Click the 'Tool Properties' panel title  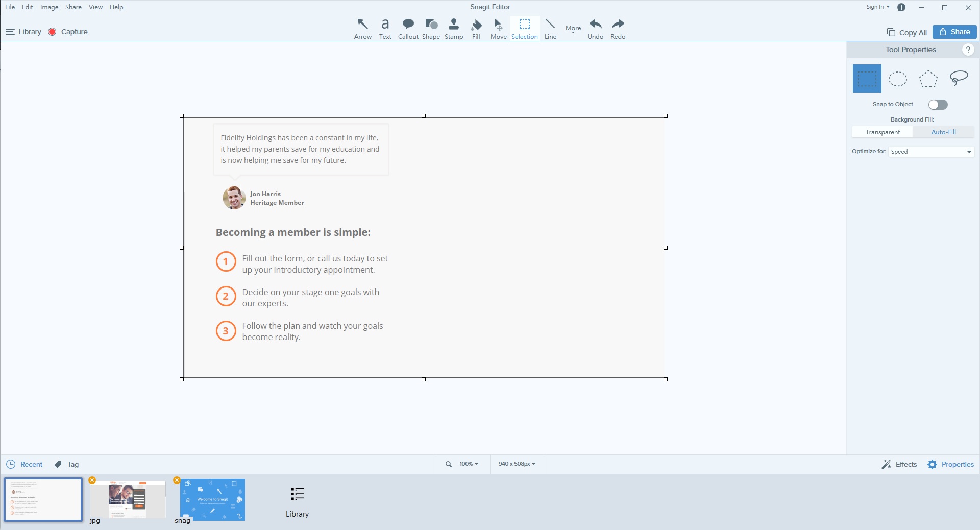pyautogui.click(x=911, y=50)
